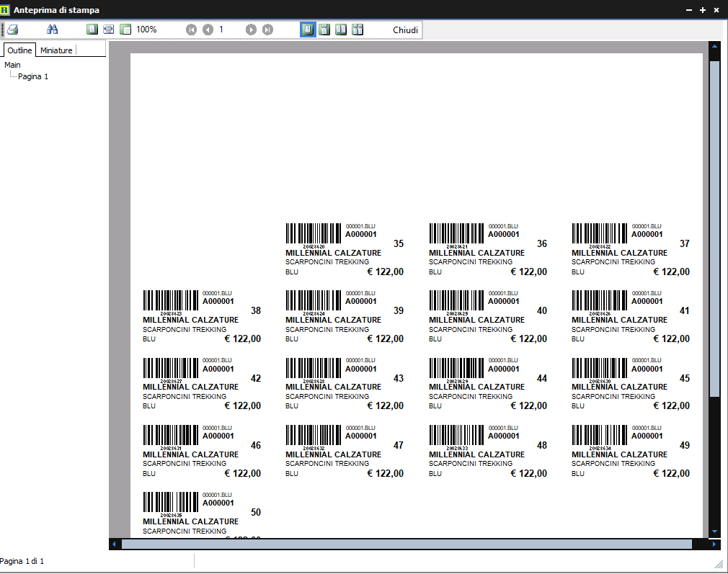
Task: Minimize the Anteprima di stampa window
Action: pyautogui.click(x=689, y=10)
